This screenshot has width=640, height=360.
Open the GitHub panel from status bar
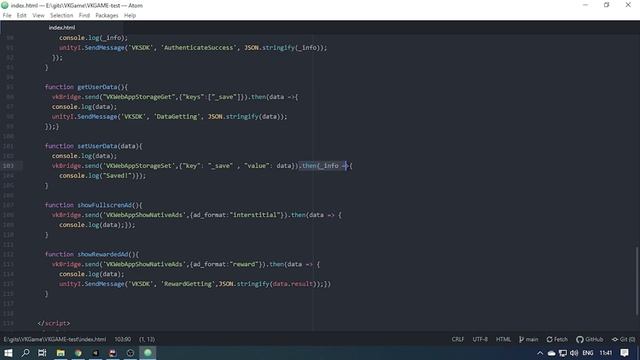tap(590, 339)
